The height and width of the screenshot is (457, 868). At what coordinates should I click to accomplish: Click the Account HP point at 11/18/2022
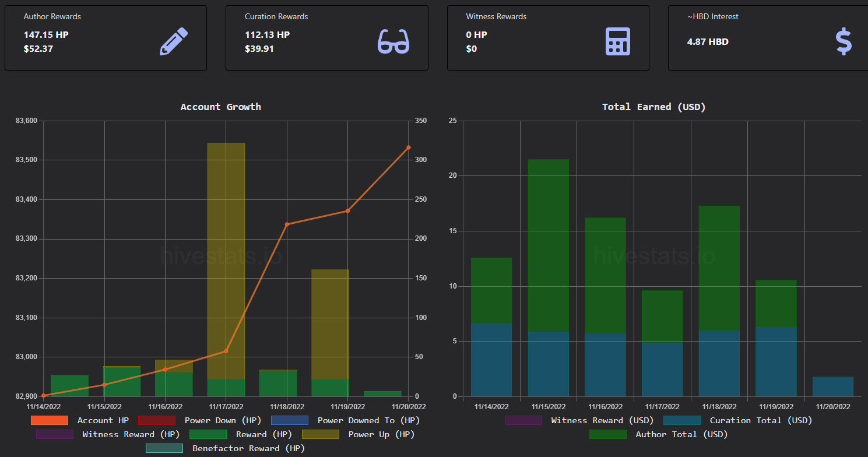point(287,224)
